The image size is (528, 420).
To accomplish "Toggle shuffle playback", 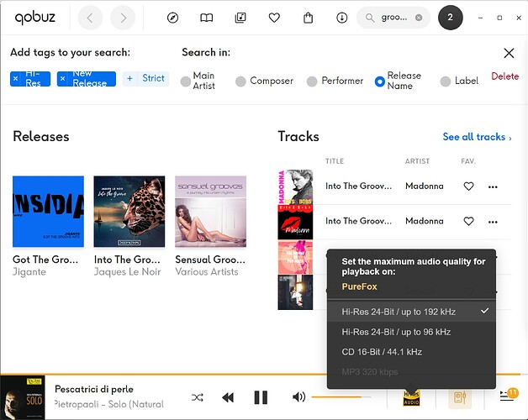I will coord(198,397).
